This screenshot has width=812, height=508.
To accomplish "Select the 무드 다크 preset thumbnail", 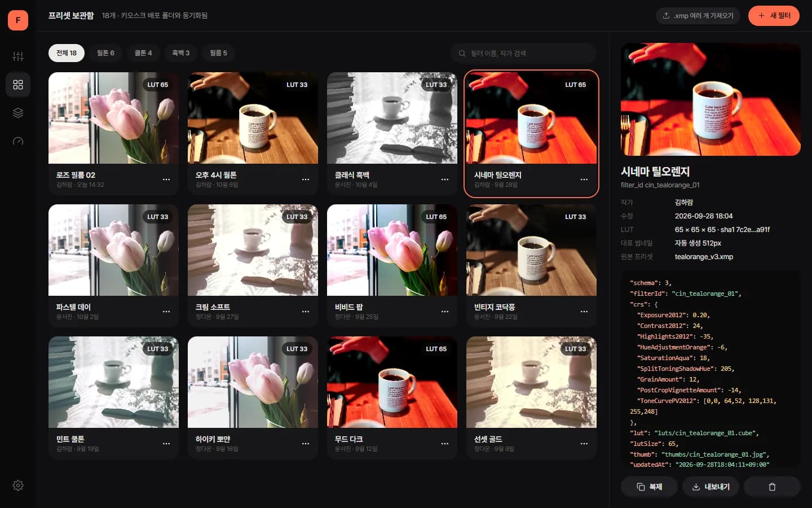I will point(392,382).
